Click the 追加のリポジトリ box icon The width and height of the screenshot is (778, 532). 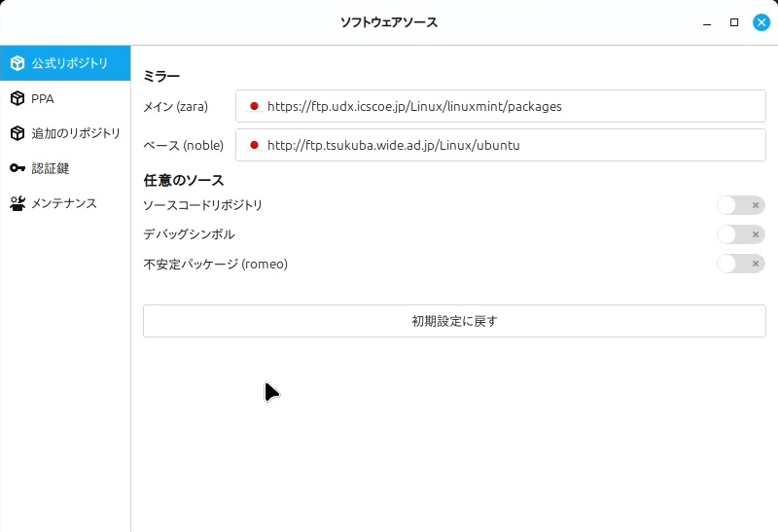coord(18,133)
